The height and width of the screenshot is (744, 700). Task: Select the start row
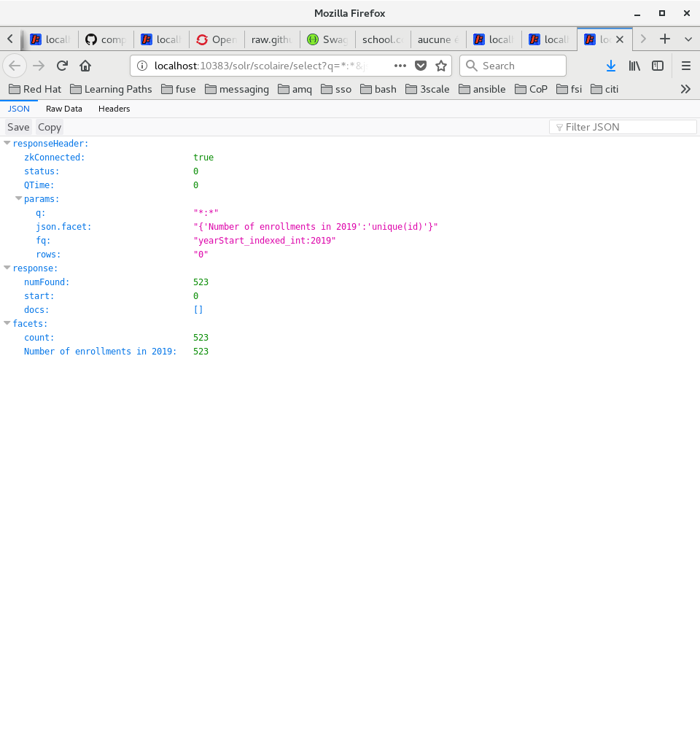pos(350,296)
